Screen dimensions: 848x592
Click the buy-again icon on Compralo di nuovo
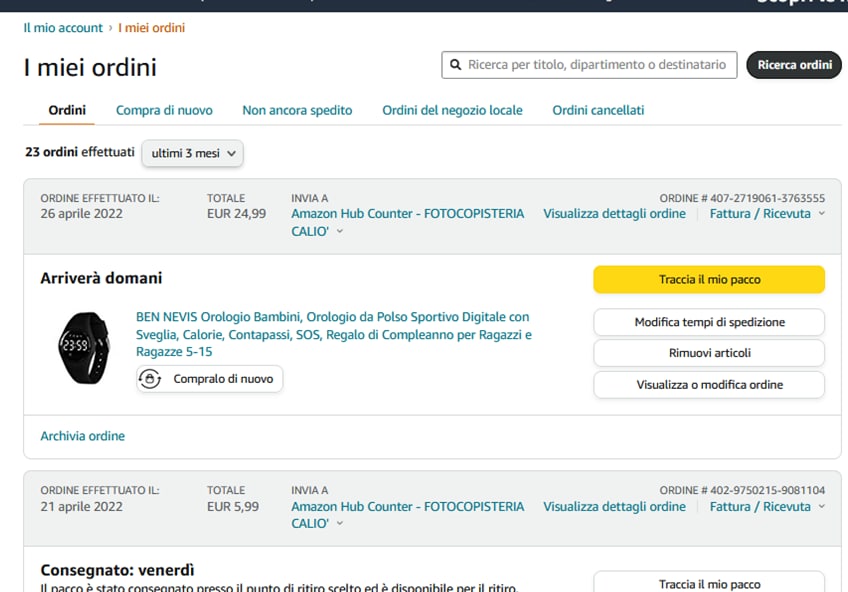tap(150, 380)
